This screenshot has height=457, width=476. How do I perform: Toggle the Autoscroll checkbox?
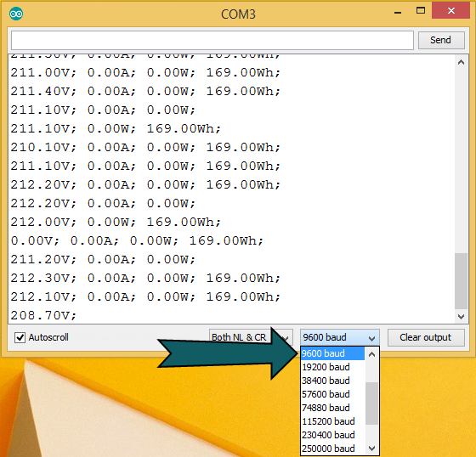(x=20, y=337)
